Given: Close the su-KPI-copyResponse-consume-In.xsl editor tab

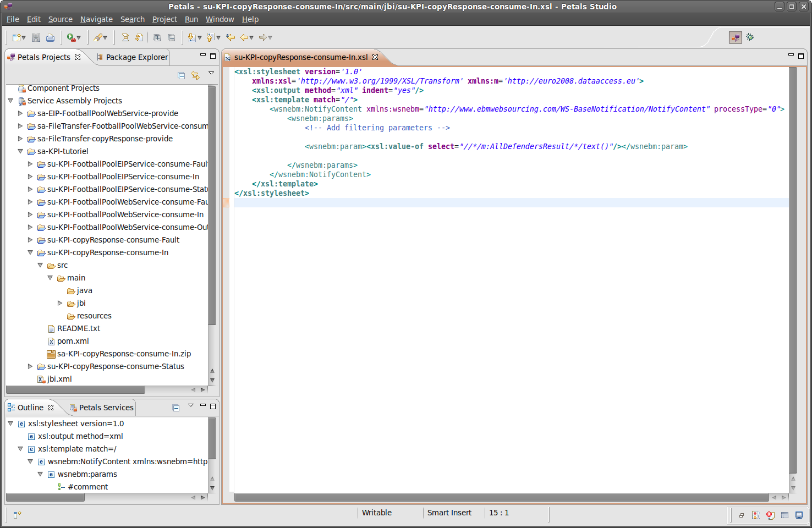Looking at the screenshot, I should click(x=375, y=57).
